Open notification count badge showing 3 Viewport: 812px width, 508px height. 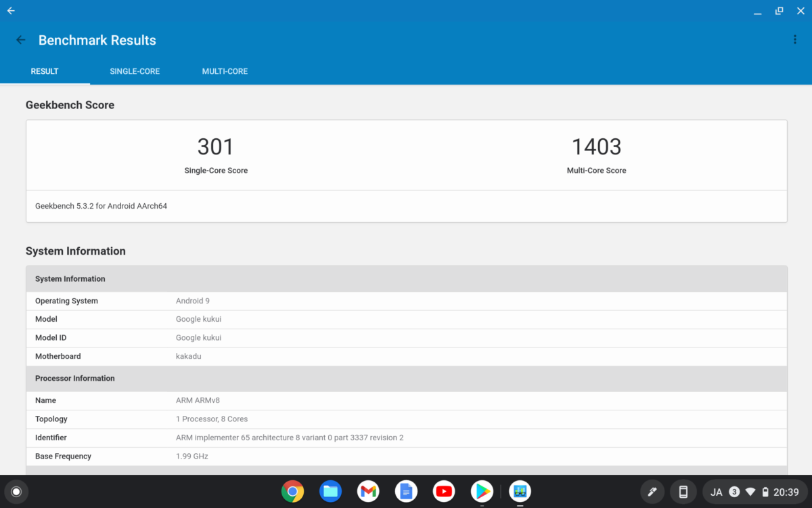click(x=734, y=492)
